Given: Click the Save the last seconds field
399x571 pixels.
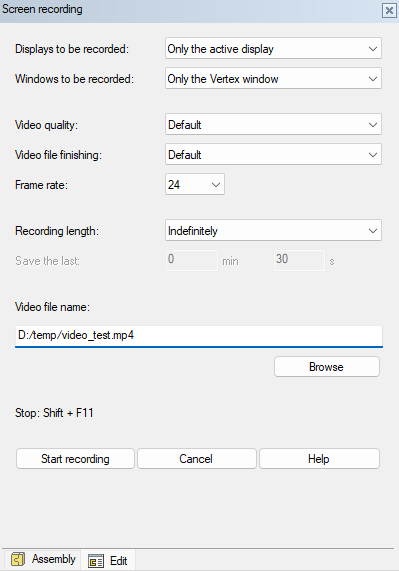Looking at the screenshot, I should click(299, 260).
